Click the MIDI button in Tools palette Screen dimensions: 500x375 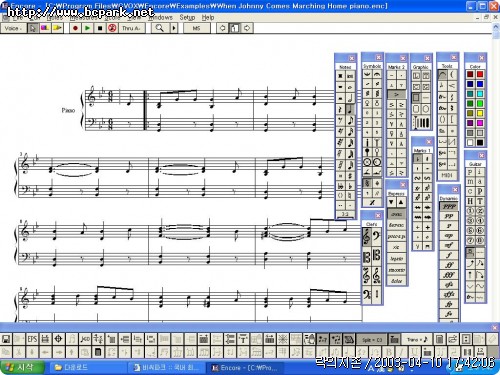tap(446, 175)
